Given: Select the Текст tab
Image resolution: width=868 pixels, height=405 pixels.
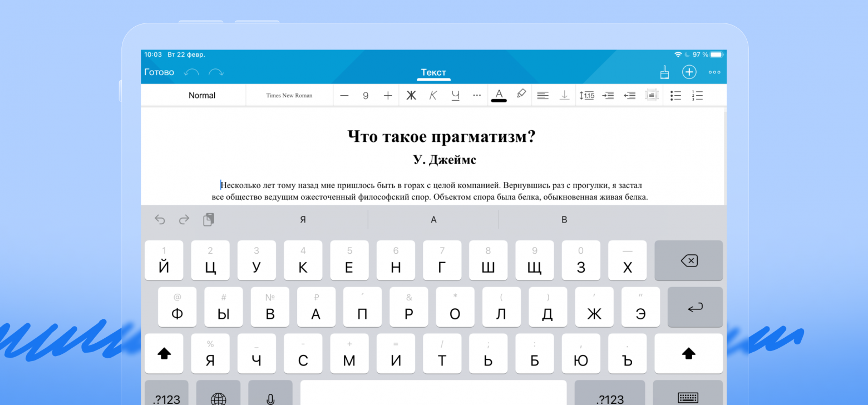Looking at the screenshot, I should (x=433, y=72).
